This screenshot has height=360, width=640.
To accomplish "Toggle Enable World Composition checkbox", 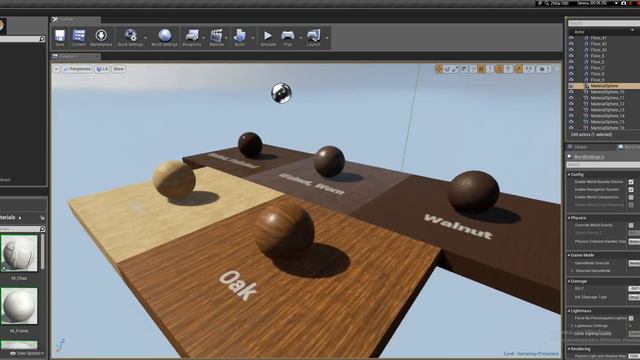I will (631, 198).
